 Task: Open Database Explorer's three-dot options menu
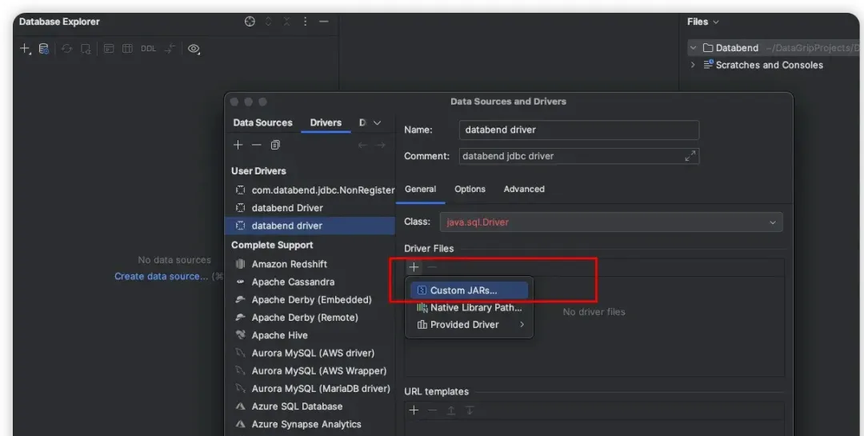(305, 21)
